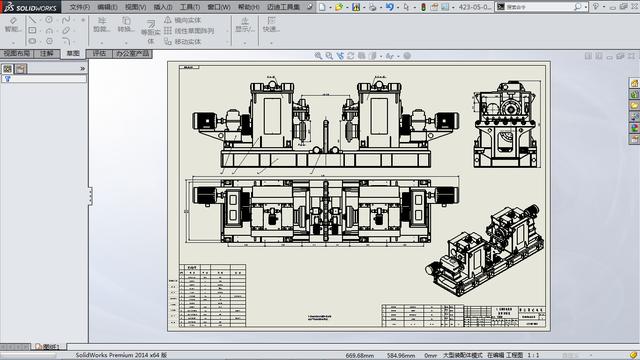This screenshot has height=360, width=640.
Task: Select the 图纸1 sheet tab
Action: (48, 347)
